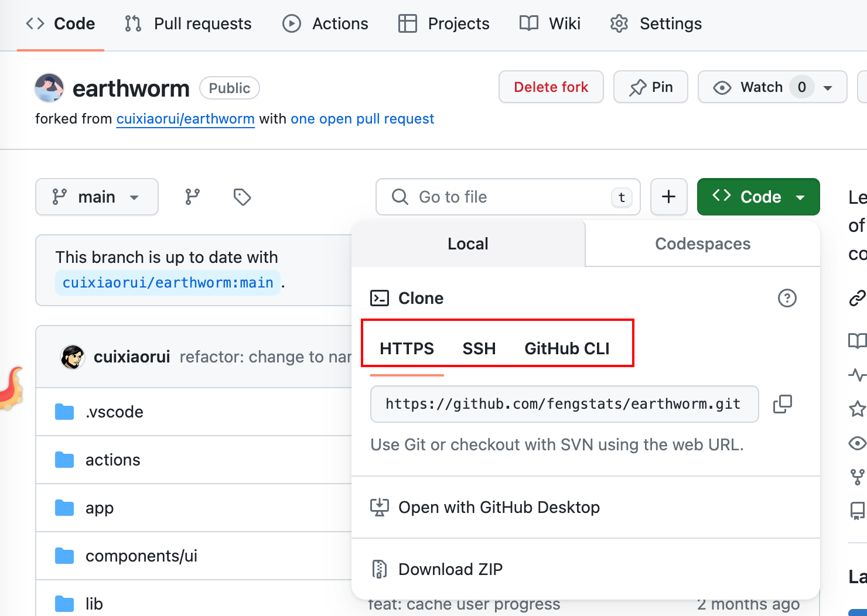Viewport: 867px width, 616px height.
Task: Select the SSH clone option
Action: 479,348
